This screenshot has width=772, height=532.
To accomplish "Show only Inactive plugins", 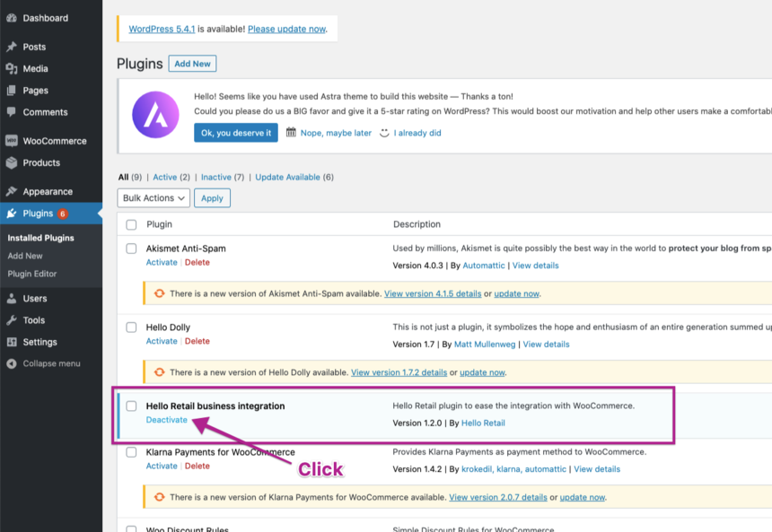I will coord(215,177).
